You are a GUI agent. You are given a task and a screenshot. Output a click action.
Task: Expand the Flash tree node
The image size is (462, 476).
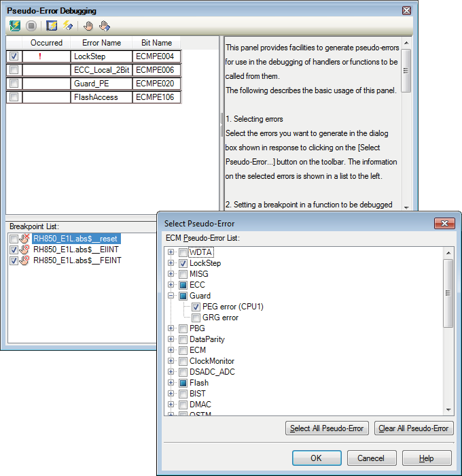click(x=171, y=383)
